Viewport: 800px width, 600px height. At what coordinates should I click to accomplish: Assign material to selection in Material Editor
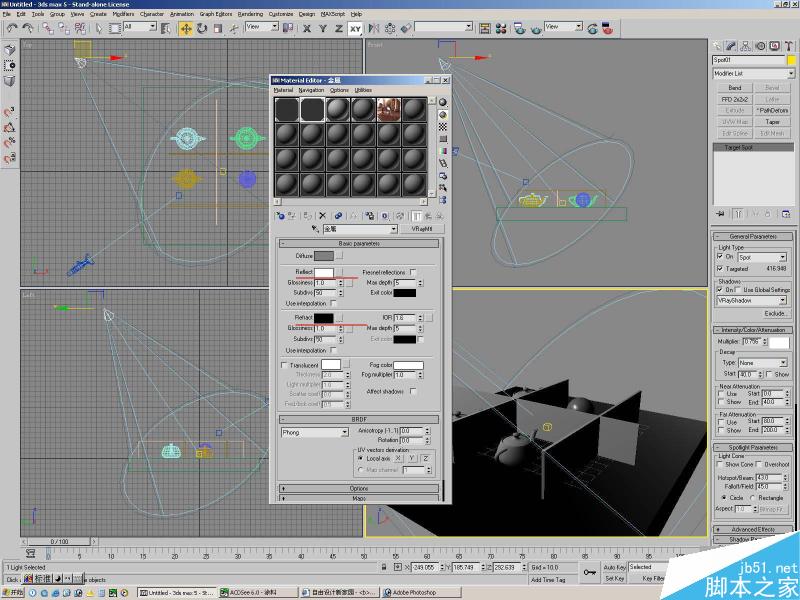pos(307,215)
